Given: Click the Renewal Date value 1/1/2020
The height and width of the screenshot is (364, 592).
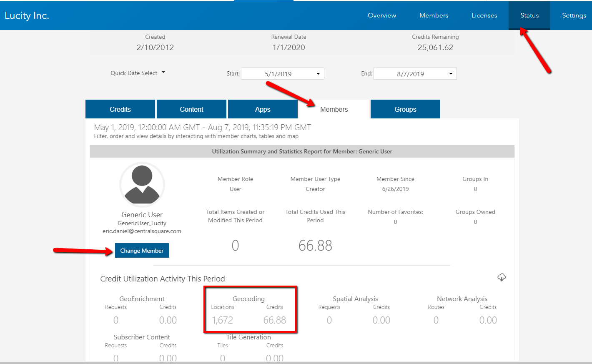Looking at the screenshot, I should point(288,48).
